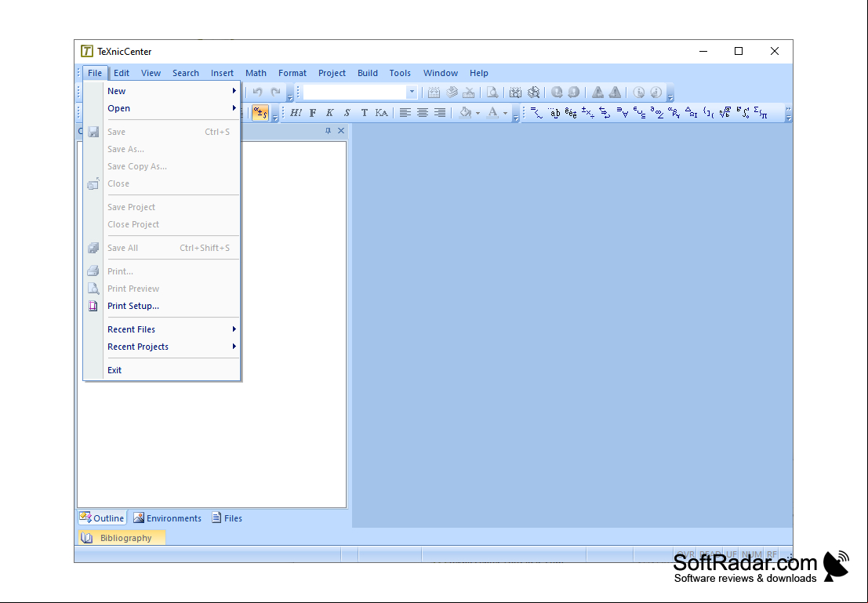Apply typewriter text with T icon
868x603 pixels.
pyautogui.click(x=365, y=113)
